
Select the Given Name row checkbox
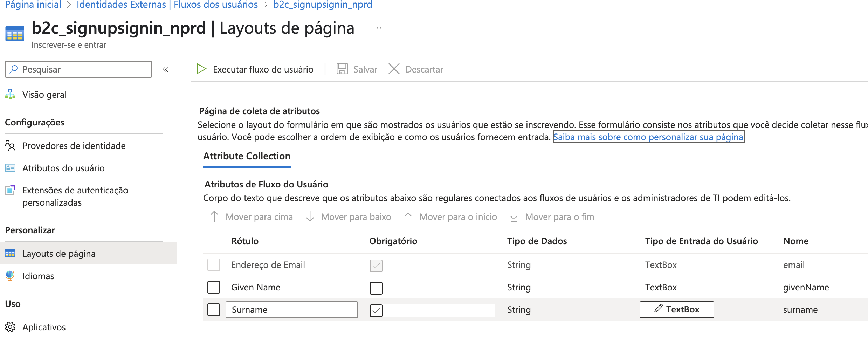tap(214, 287)
